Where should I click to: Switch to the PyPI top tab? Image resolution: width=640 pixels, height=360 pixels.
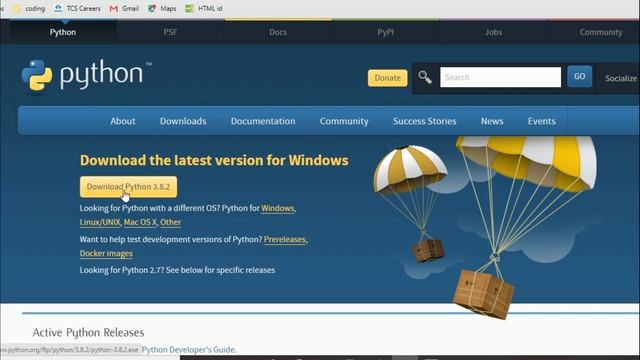[x=386, y=32]
